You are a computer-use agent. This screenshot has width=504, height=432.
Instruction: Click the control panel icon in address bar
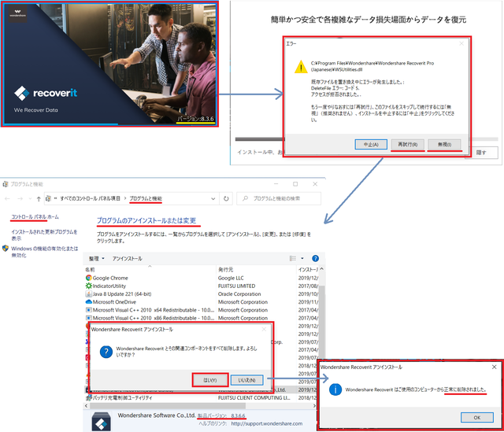[x=48, y=199]
